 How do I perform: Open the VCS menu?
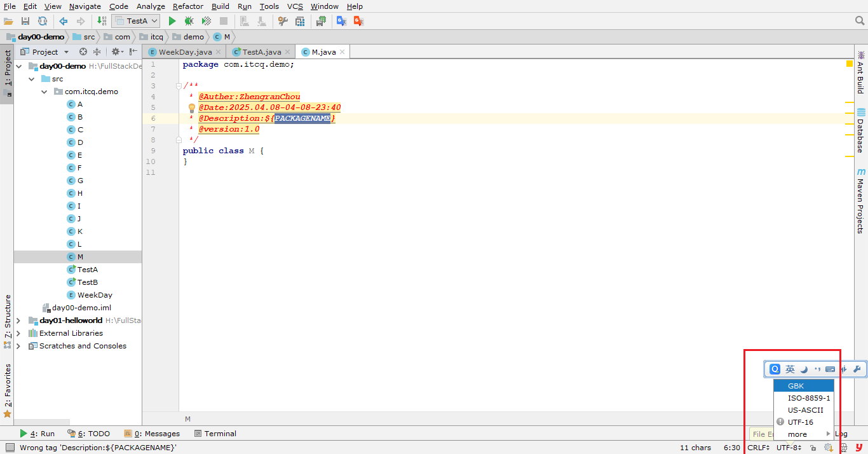[x=295, y=6]
